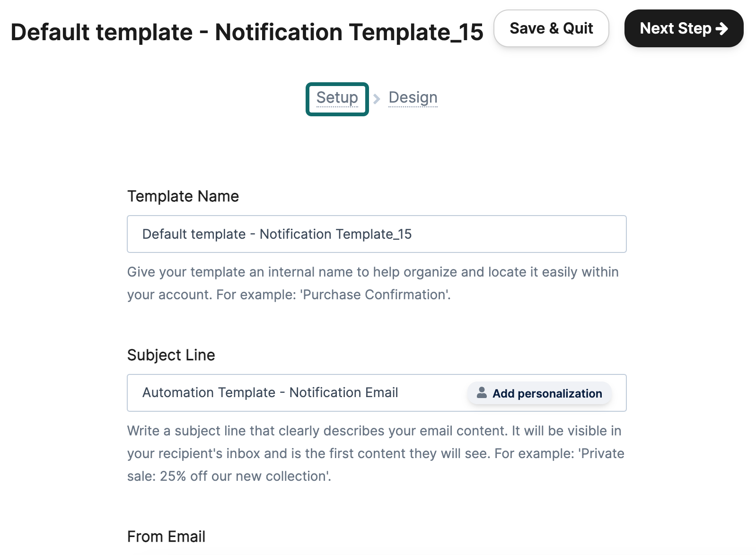Click the Template Name field label
Screen dimensions: 756x555
point(183,196)
